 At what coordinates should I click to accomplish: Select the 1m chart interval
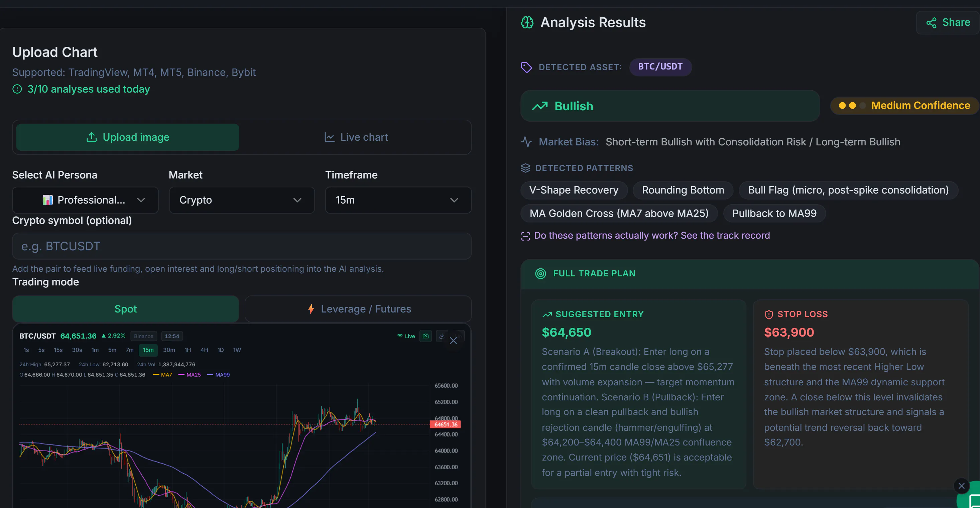(x=95, y=350)
